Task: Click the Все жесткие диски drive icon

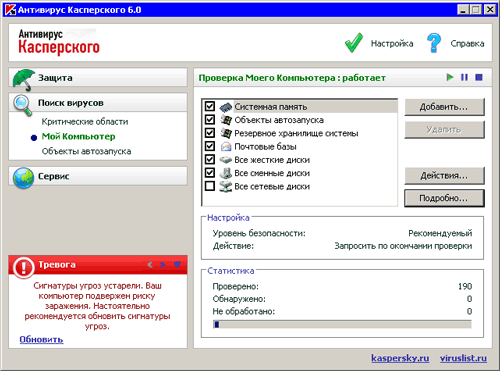Action: [226, 160]
